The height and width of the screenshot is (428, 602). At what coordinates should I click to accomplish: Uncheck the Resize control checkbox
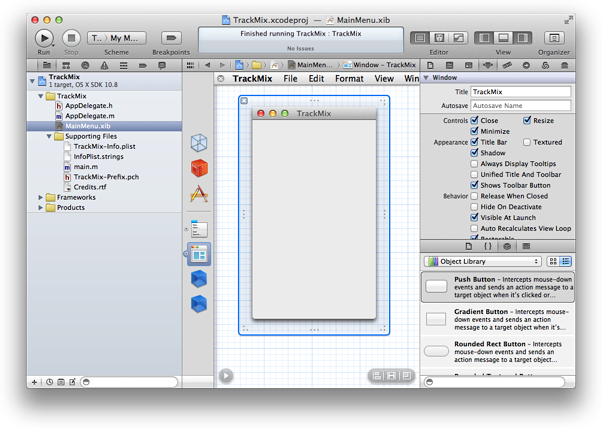point(527,120)
